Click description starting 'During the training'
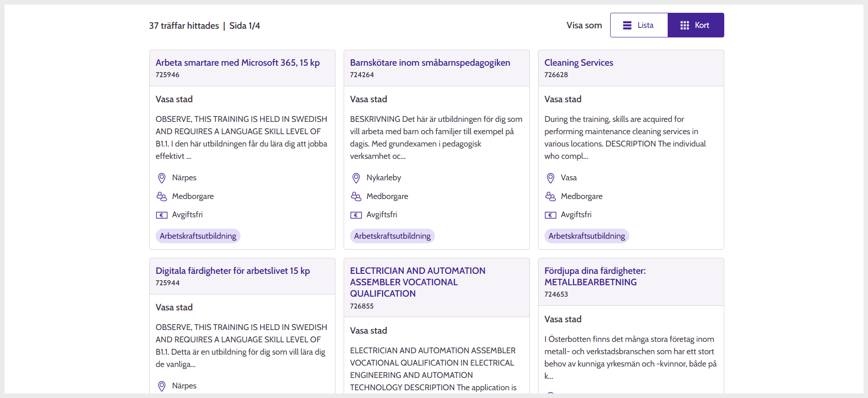 click(625, 137)
